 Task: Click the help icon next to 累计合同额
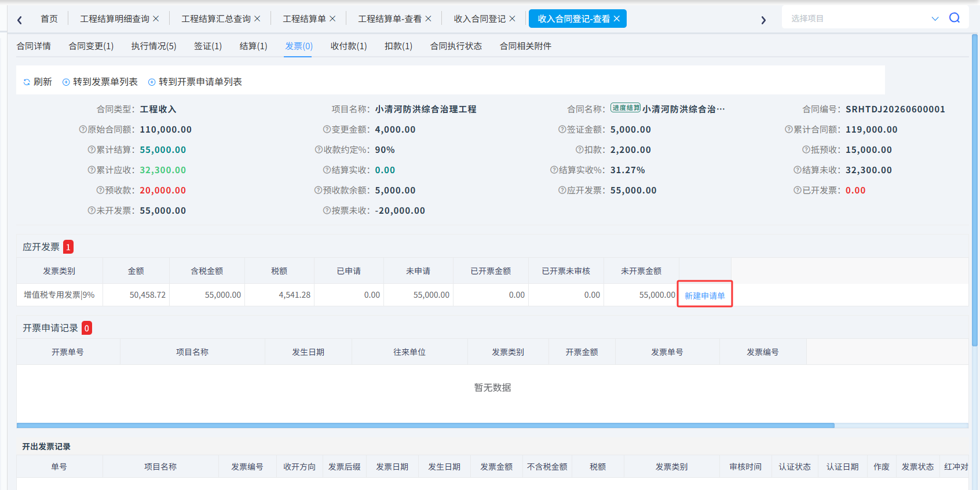788,130
